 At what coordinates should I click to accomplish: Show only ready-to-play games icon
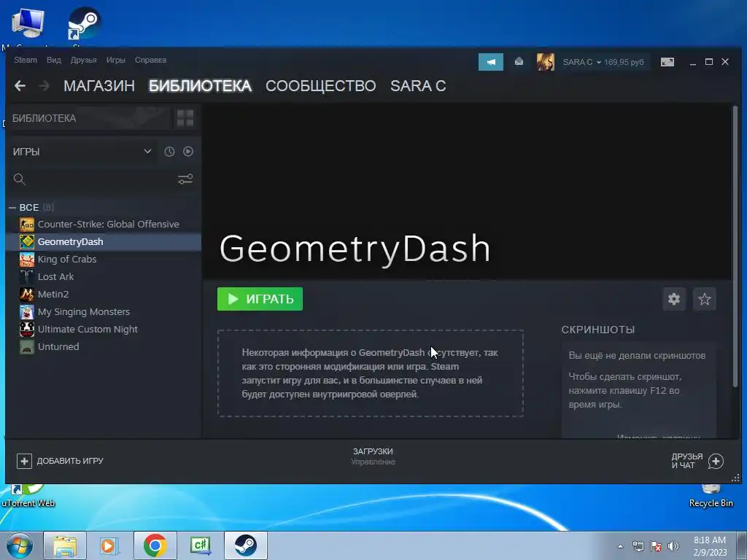[x=188, y=152]
